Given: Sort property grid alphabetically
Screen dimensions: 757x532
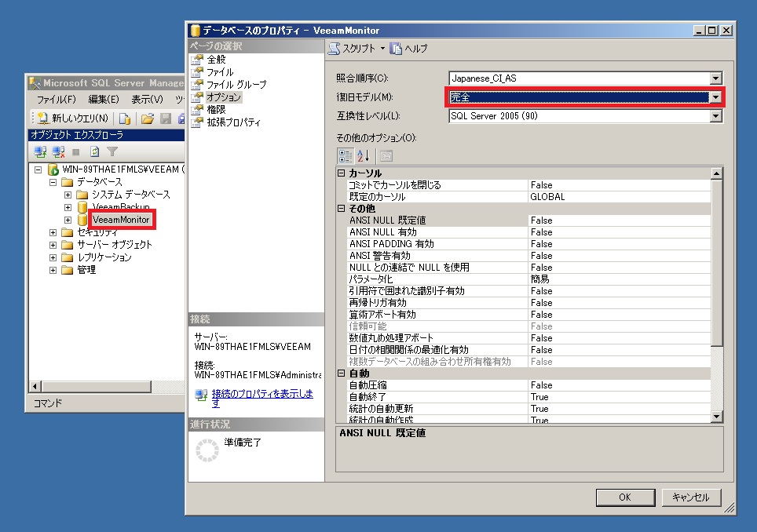Looking at the screenshot, I should [x=363, y=156].
